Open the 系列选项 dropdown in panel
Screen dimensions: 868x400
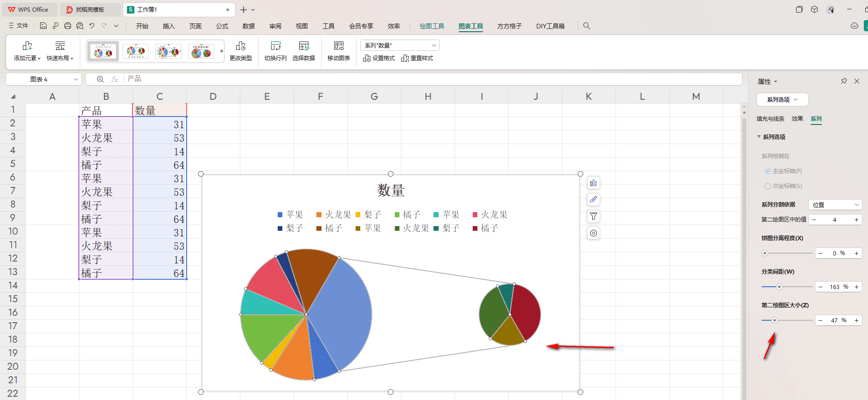point(782,99)
